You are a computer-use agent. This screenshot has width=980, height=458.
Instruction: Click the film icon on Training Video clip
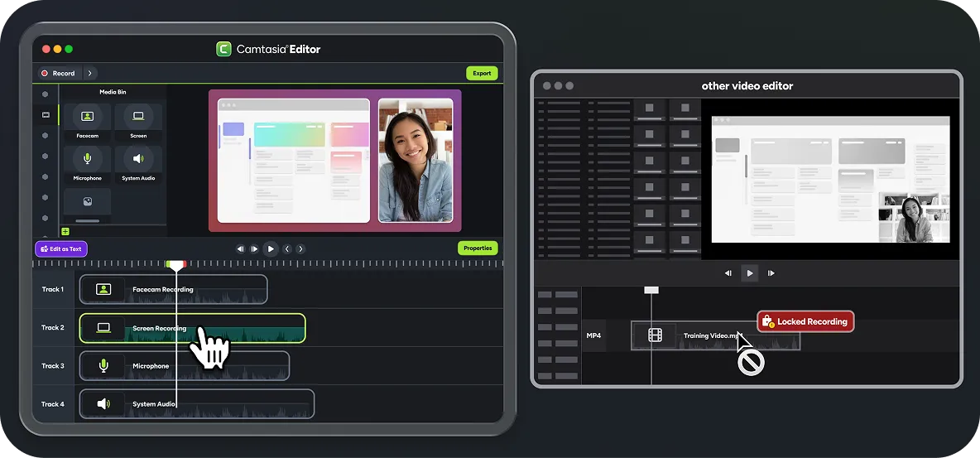pyautogui.click(x=655, y=335)
